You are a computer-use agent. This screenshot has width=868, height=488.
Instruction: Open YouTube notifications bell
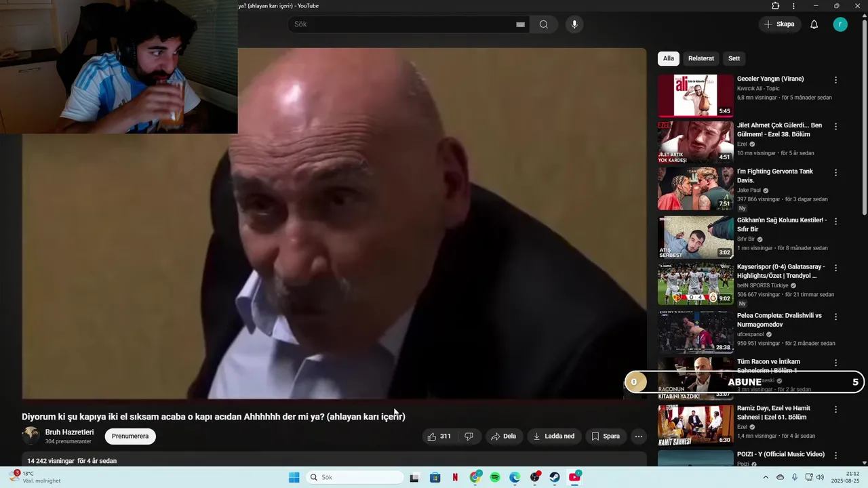(814, 24)
